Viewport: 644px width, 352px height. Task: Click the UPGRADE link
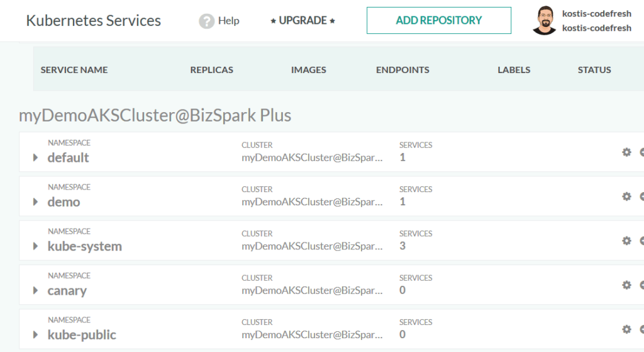(303, 21)
